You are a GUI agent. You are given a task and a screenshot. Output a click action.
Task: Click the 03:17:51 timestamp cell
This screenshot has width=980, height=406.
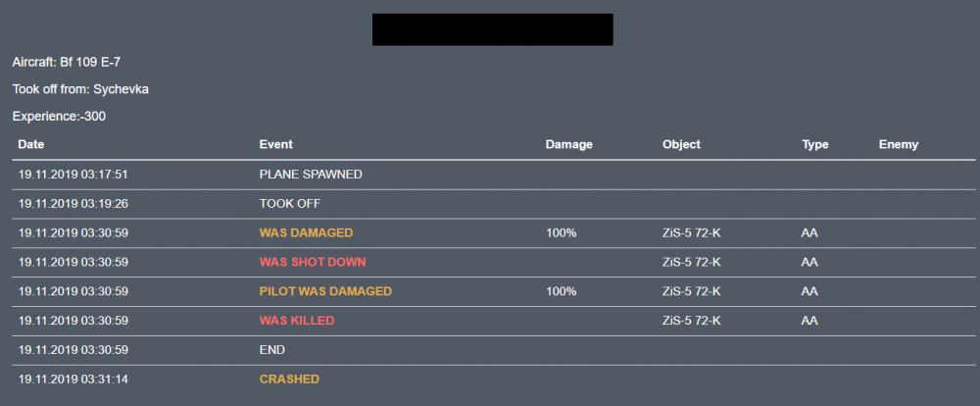tap(73, 175)
